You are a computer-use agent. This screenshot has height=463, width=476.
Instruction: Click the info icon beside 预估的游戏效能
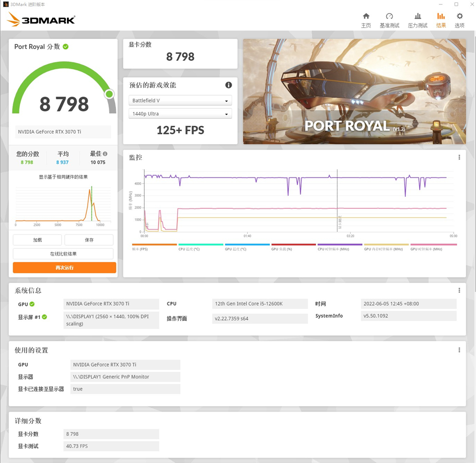(x=228, y=85)
